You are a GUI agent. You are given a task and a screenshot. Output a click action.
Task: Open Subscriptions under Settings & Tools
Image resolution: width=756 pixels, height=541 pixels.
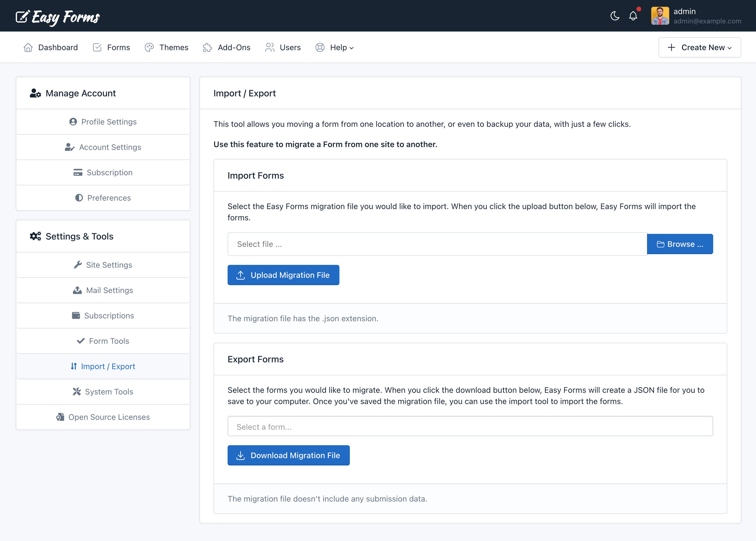click(103, 316)
